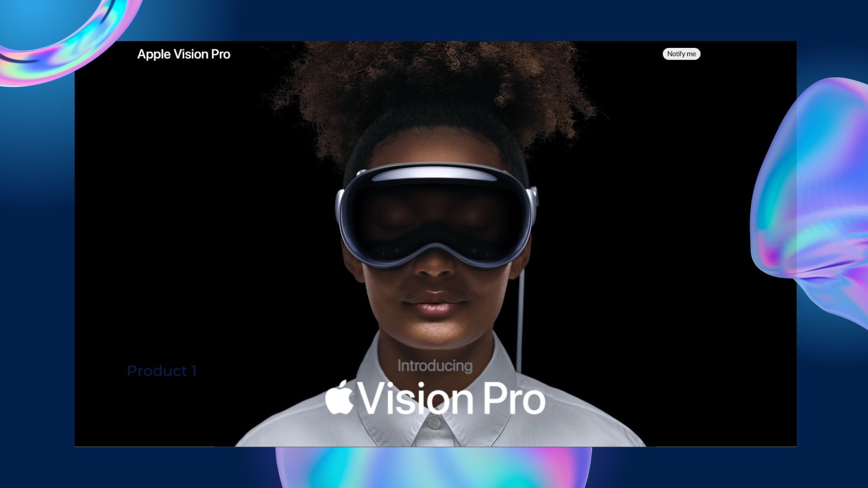This screenshot has height=488, width=868.
Task: Click the Apple logo beside Vision Pro
Action: (x=339, y=397)
